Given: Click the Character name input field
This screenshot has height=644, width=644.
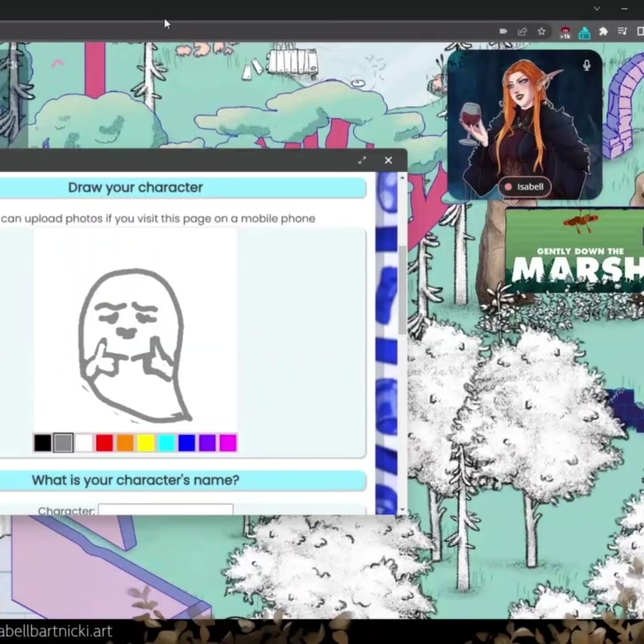Looking at the screenshot, I should pyautogui.click(x=166, y=509).
